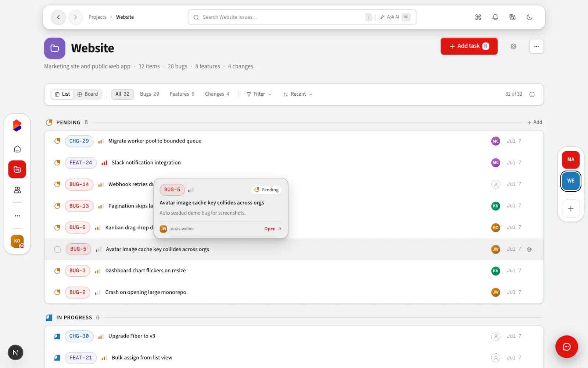The height and width of the screenshot is (368, 588).
Task: Click MC avatar on Slack notification row
Action: [496, 163]
